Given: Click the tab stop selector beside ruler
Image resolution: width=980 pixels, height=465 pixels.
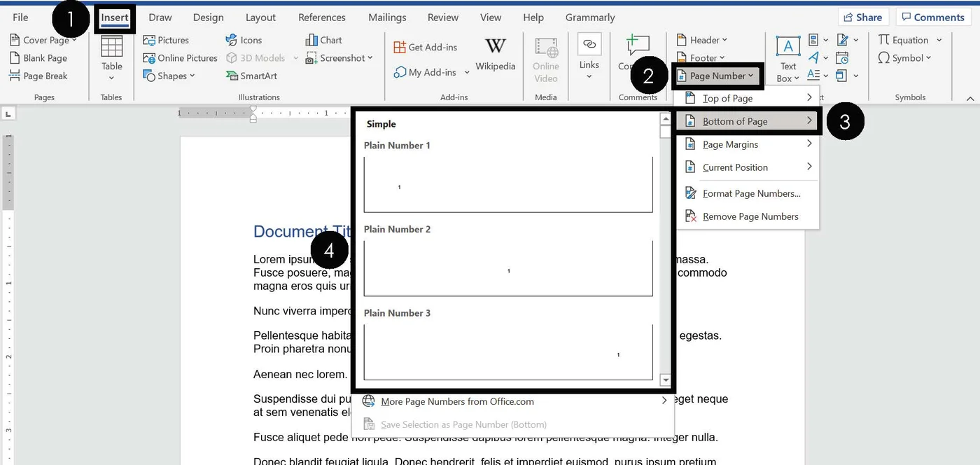Looking at the screenshot, I should (x=8, y=113).
